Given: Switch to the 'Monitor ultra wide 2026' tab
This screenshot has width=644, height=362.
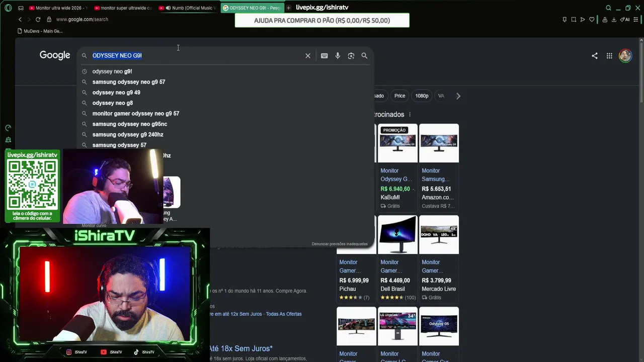Looking at the screenshot, I should tap(58, 8).
